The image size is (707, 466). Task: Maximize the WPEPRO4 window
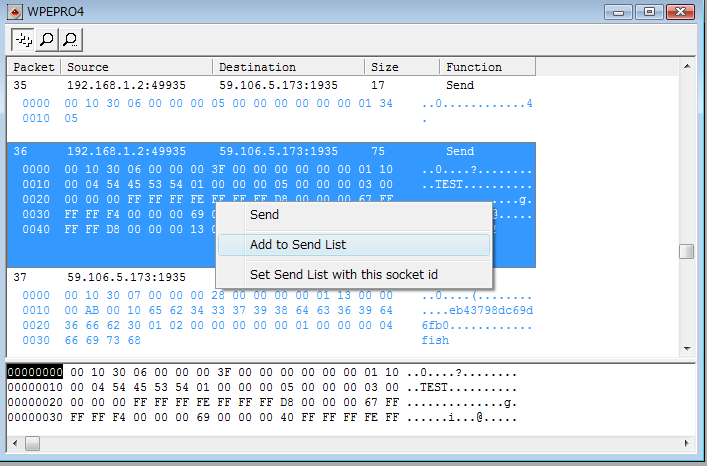649,12
